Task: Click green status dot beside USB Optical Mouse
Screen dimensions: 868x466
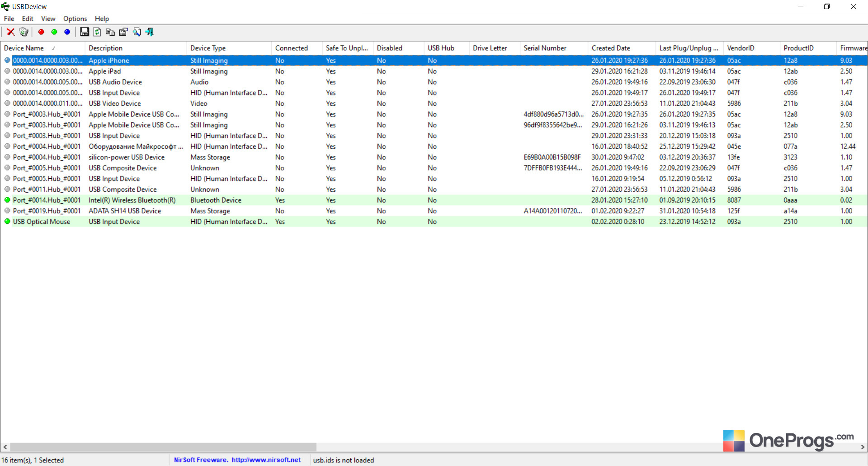Action: tap(7, 222)
